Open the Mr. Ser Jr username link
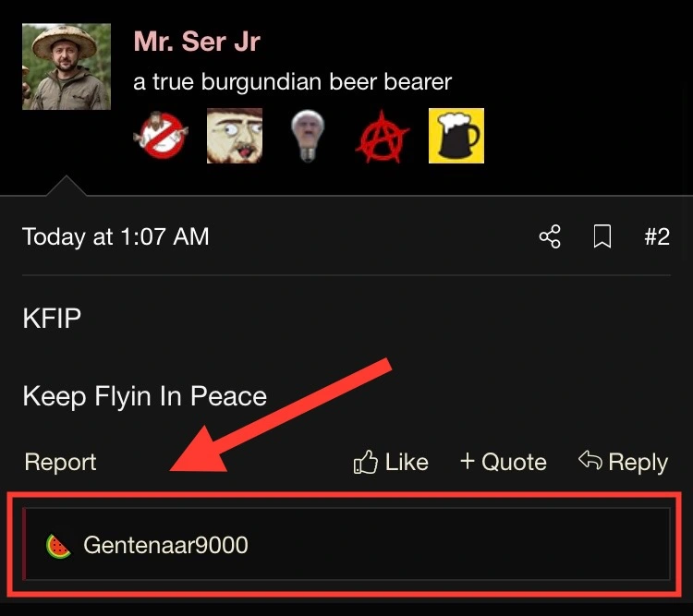This screenshot has width=693, height=616. [197, 42]
